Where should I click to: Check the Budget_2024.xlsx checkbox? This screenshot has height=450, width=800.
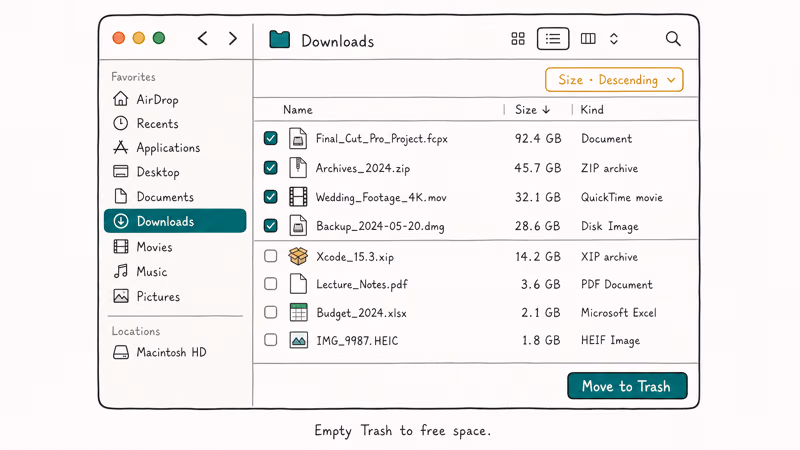point(271,312)
